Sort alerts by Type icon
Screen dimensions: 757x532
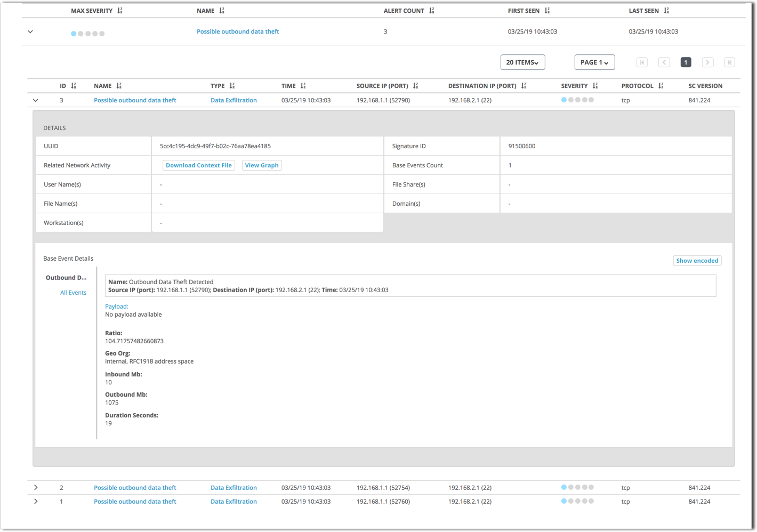(x=232, y=86)
